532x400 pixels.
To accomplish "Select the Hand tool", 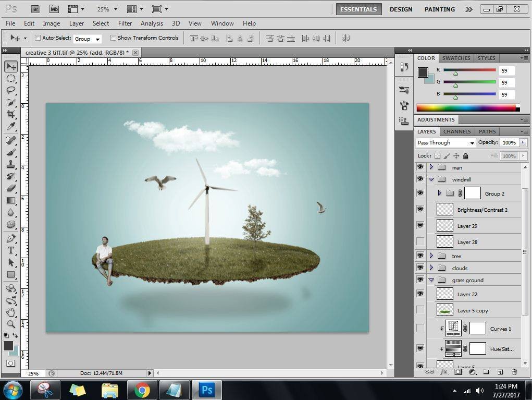I will (x=11, y=312).
